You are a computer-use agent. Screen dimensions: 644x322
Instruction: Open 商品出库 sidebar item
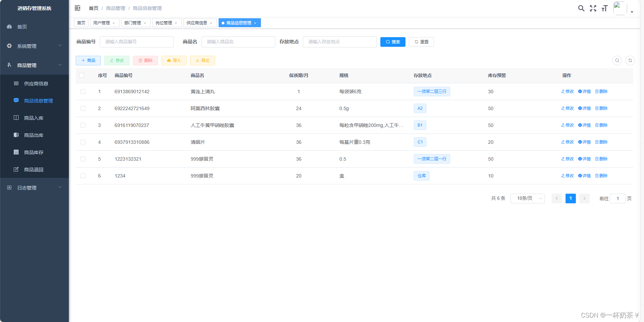pyautogui.click(x=34, y=135)
